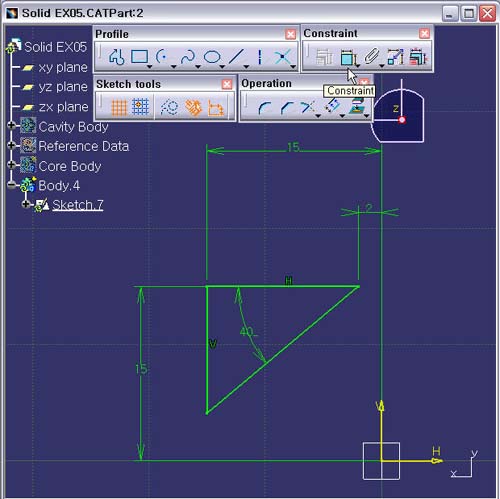Select the Profile polyline tool

[116, 57]
